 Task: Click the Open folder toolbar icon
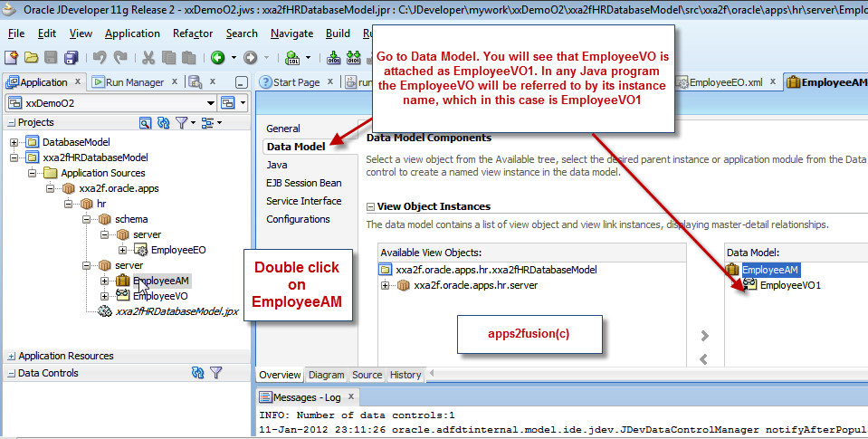[x=31, y=57]
